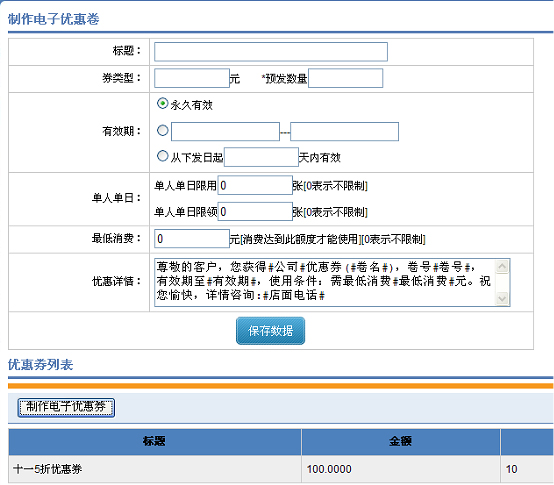Select the date range radio button

point(162,130)
